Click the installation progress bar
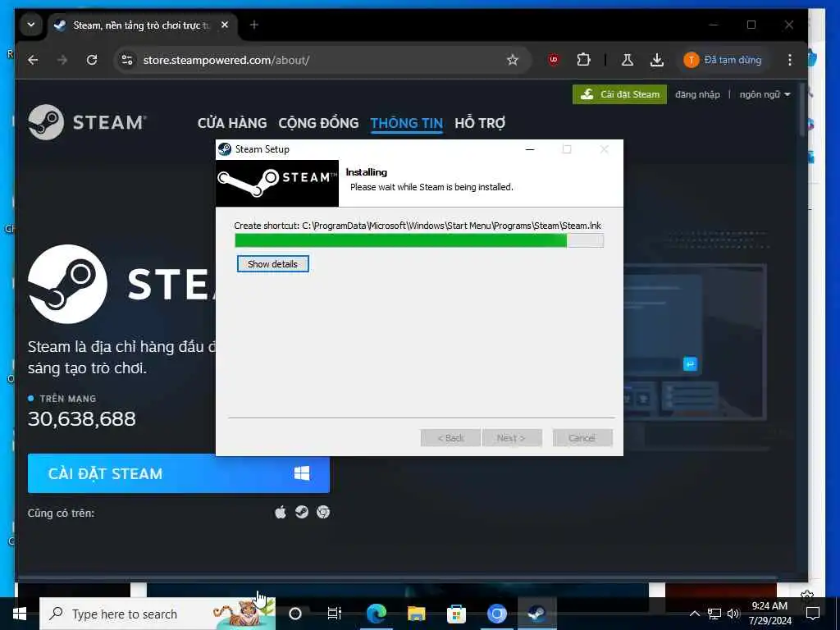The height and width of the screenshot is (630, 840). coord(419,240)
